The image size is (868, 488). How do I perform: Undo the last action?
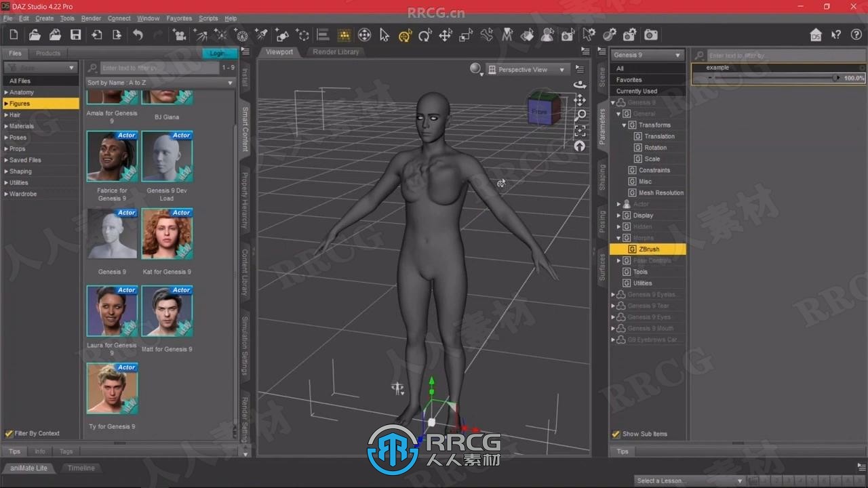[138, 35]
